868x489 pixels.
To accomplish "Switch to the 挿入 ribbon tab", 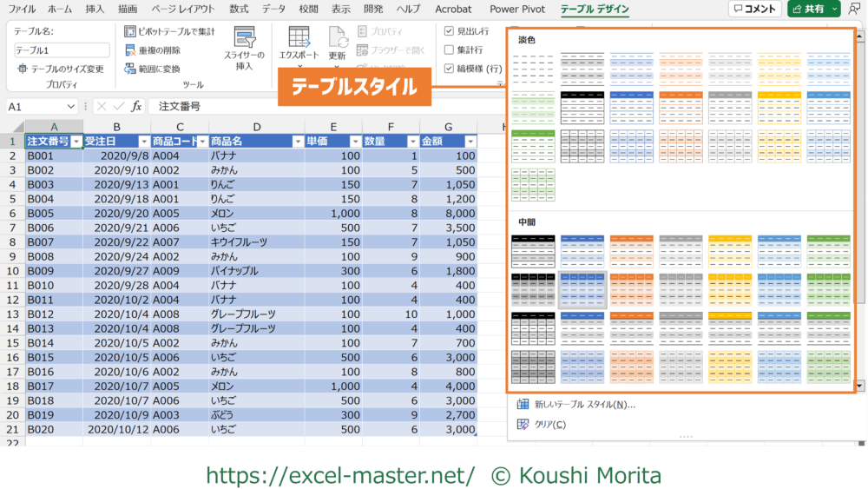I will 95,10.
